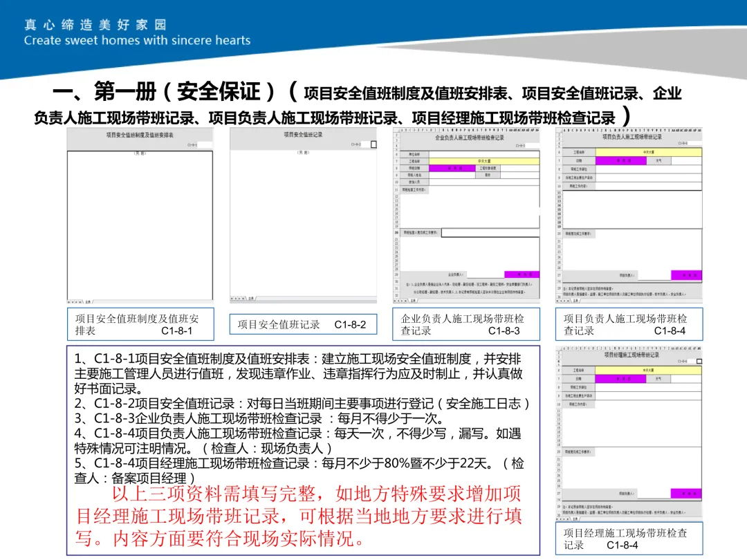Select line 3、C1-8-3企业负责人施工现场带班检查记录

[x=259, y=418]
